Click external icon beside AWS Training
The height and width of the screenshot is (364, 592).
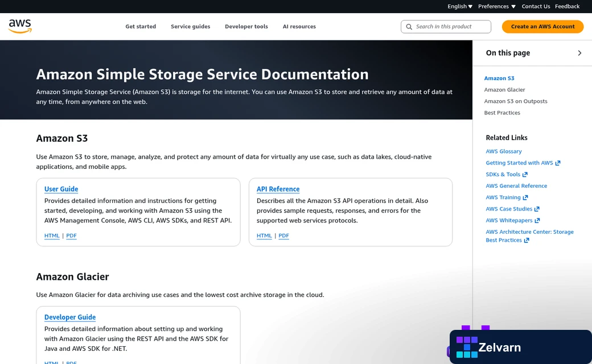pos(525,197)
